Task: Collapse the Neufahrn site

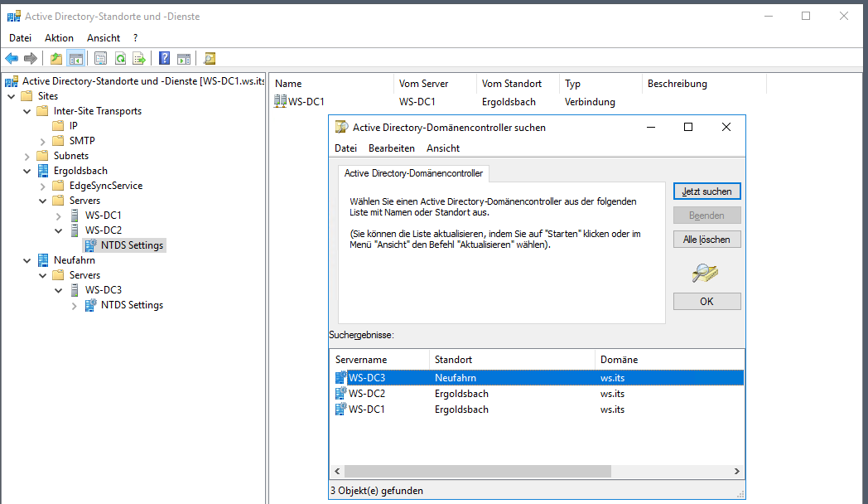Action: (x=27, y=260)
